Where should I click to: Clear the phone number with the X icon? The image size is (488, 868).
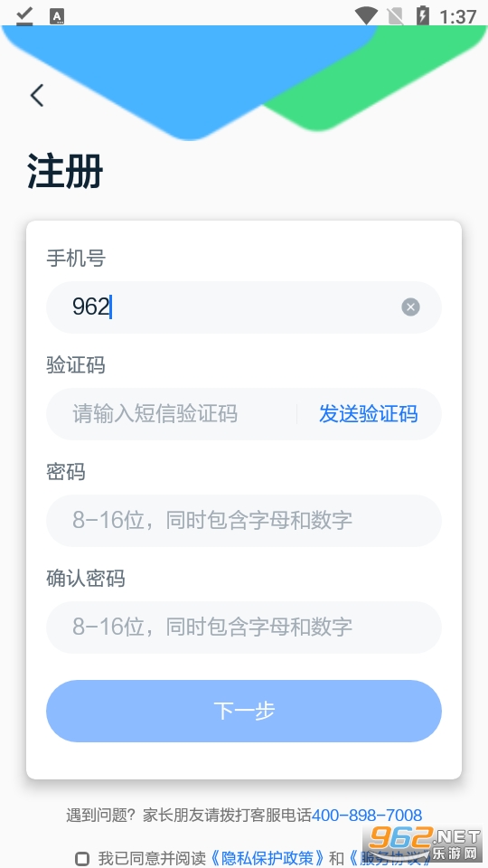(x=410, y=307)
